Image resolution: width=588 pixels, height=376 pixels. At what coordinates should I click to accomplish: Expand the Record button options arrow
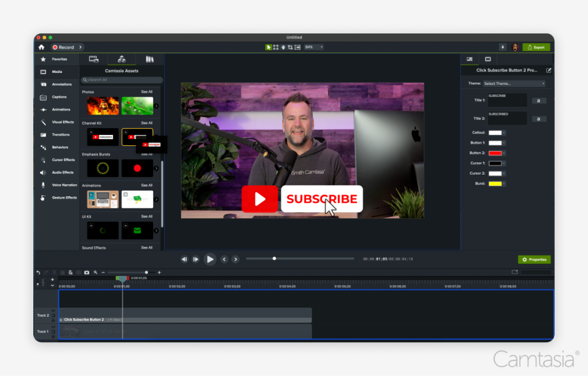80,47
